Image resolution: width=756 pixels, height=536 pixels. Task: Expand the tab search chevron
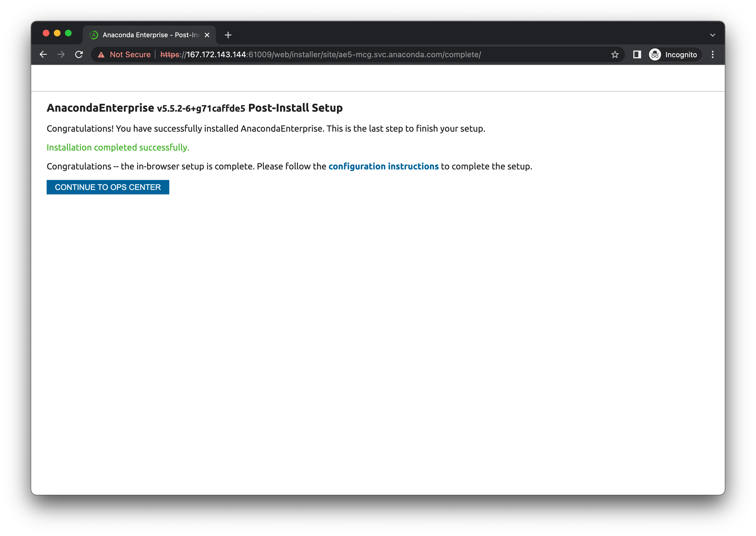712,35
